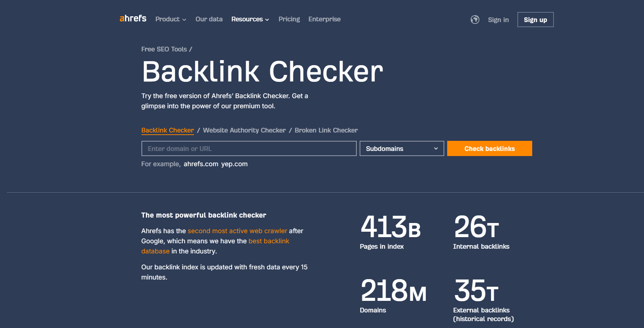Screen dimensions: 644x328
Task: Click the Sign up button
Action: pyautogui.click(x=535, y=20)
